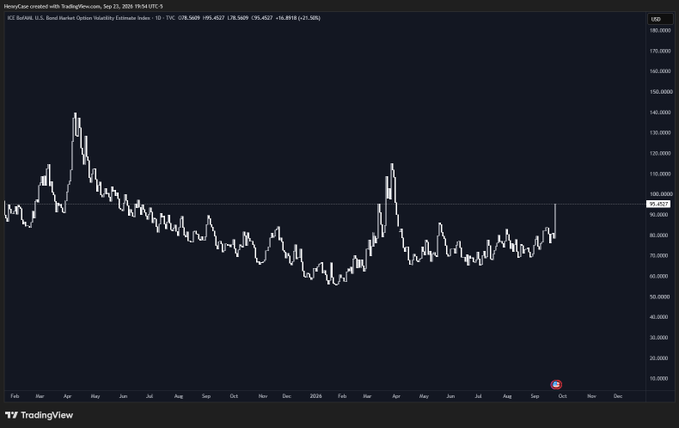Click the open value O78.5609 in legend
679x428 pixels.
coord(189,18)
